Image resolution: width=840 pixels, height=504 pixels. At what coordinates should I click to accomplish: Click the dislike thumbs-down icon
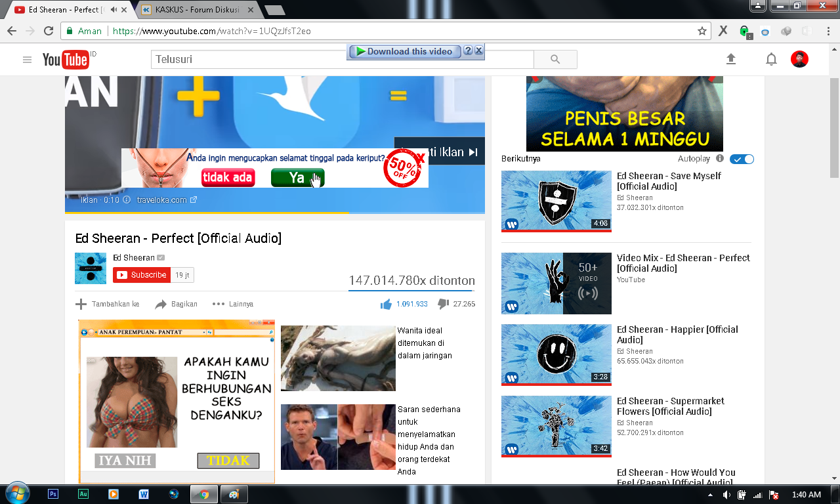point(443,304)
